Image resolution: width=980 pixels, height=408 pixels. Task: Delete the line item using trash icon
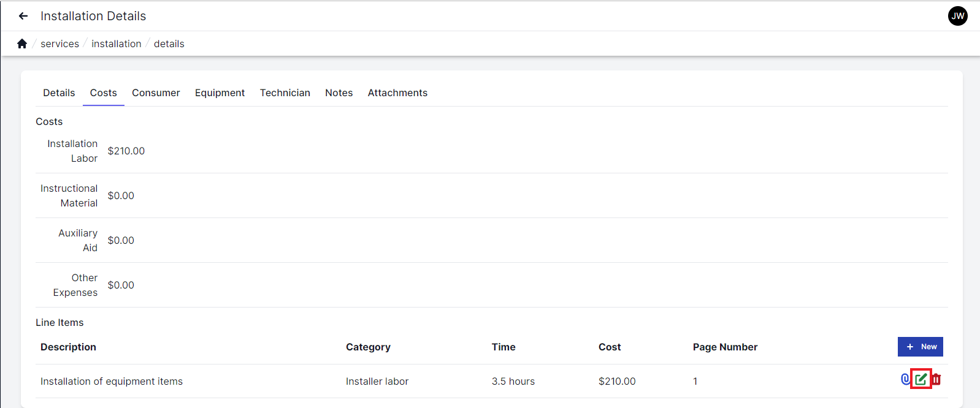click(x=936, y=379)
